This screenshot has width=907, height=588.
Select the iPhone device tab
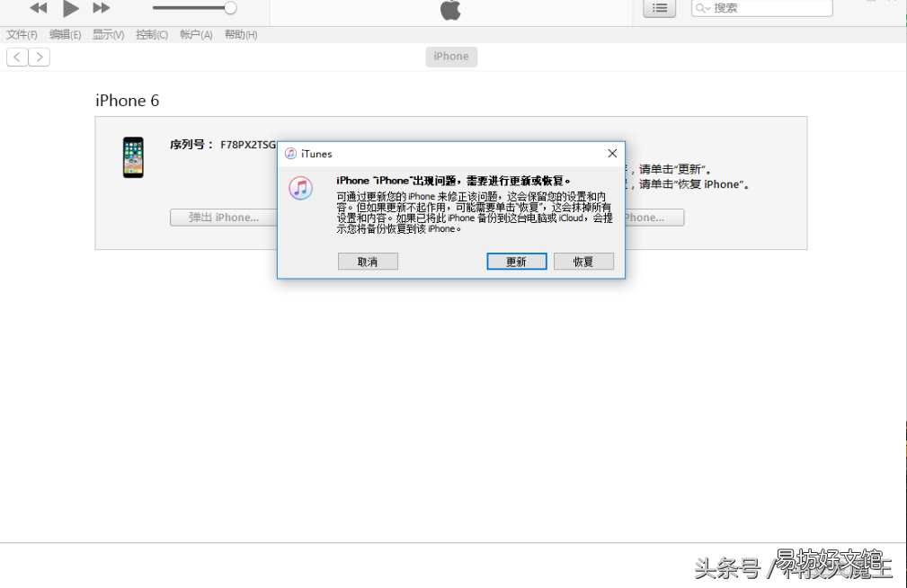coord(451,57)
